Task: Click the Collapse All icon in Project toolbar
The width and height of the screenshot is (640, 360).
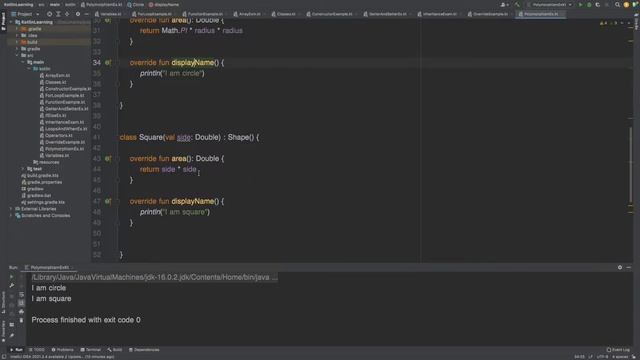Action: [67, 14]
